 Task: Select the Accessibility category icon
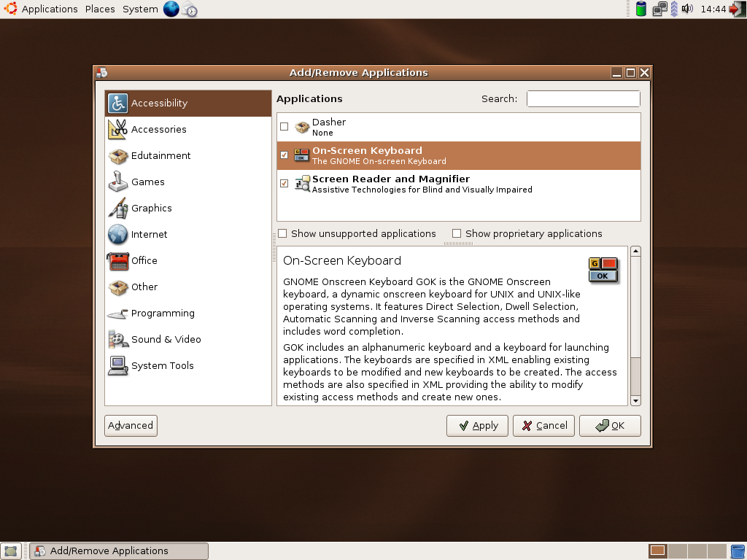coord(117,104)
